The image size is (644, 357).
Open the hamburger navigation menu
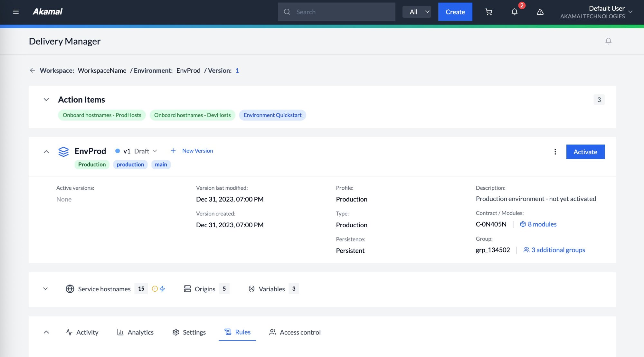(15, 12)
